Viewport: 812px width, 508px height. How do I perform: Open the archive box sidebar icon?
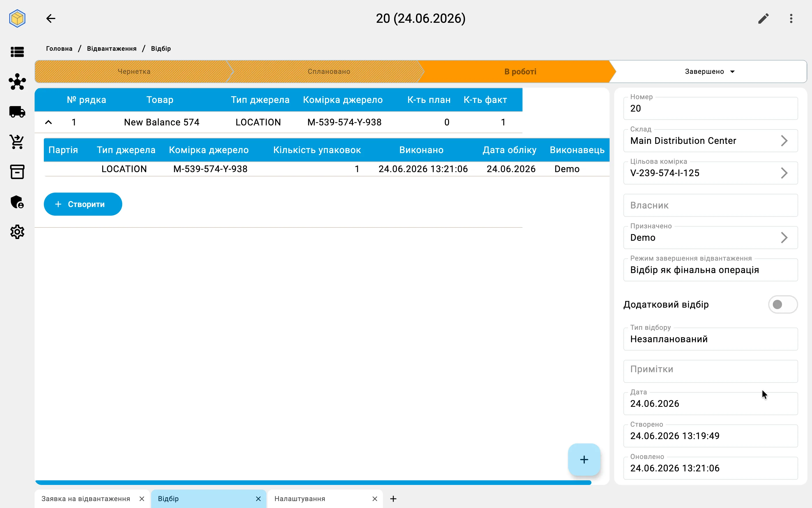(17, 172)
